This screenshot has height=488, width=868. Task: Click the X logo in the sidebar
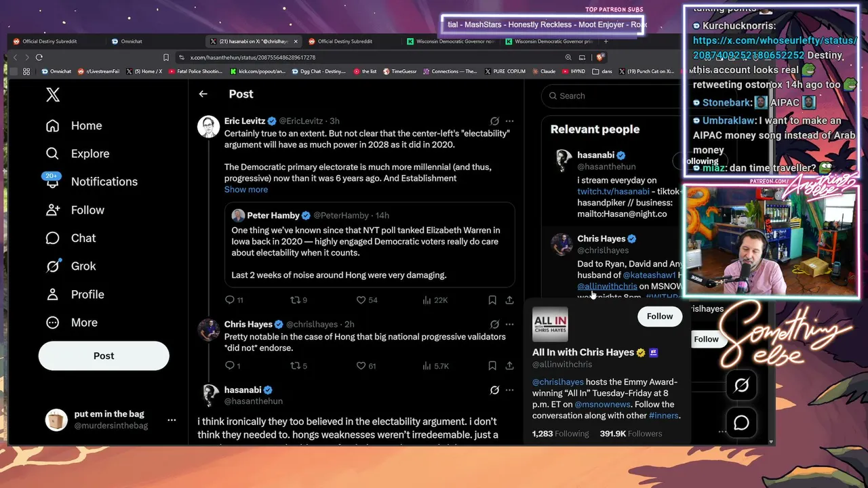click(x=53, y=95)
